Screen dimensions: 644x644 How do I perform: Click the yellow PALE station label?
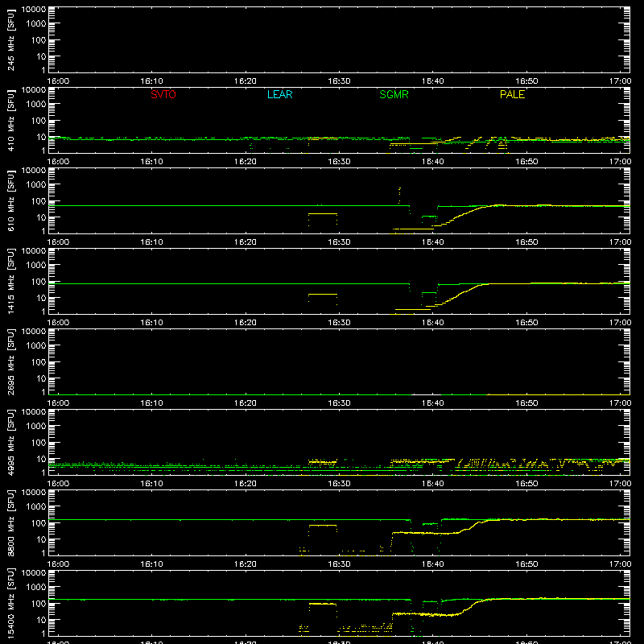[512, 94]
